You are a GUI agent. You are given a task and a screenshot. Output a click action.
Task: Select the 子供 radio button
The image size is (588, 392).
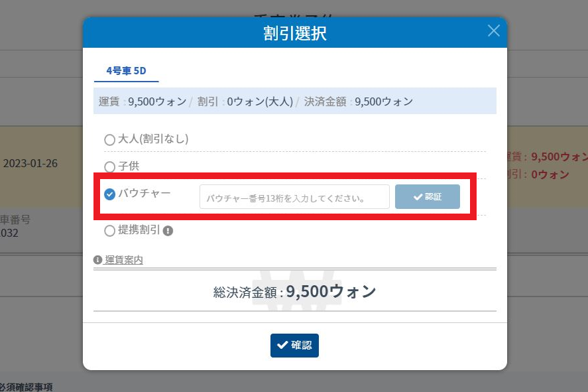point(109,167)
